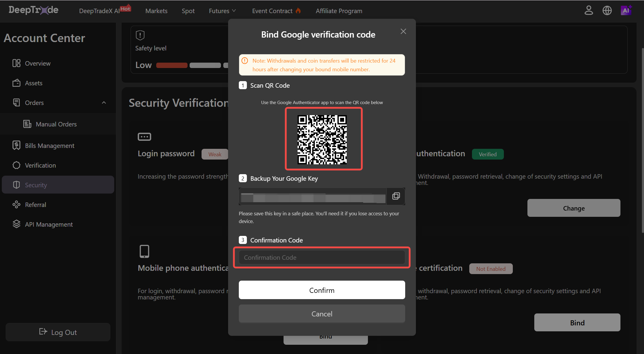Click the Cancel button in dialog

322,313
